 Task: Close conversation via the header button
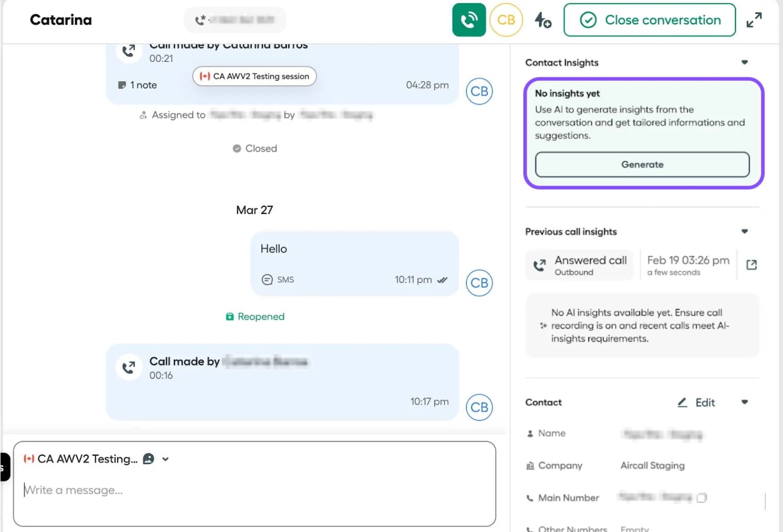point(649,20)
